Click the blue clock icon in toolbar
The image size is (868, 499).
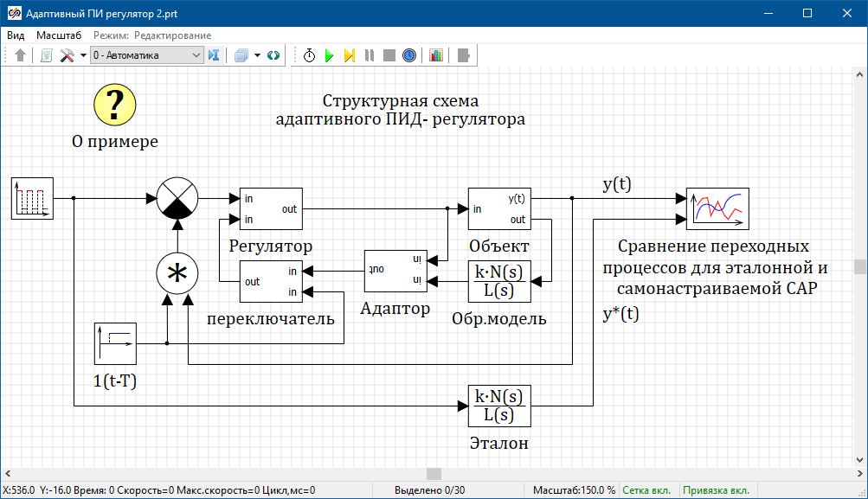pos(409,55)
